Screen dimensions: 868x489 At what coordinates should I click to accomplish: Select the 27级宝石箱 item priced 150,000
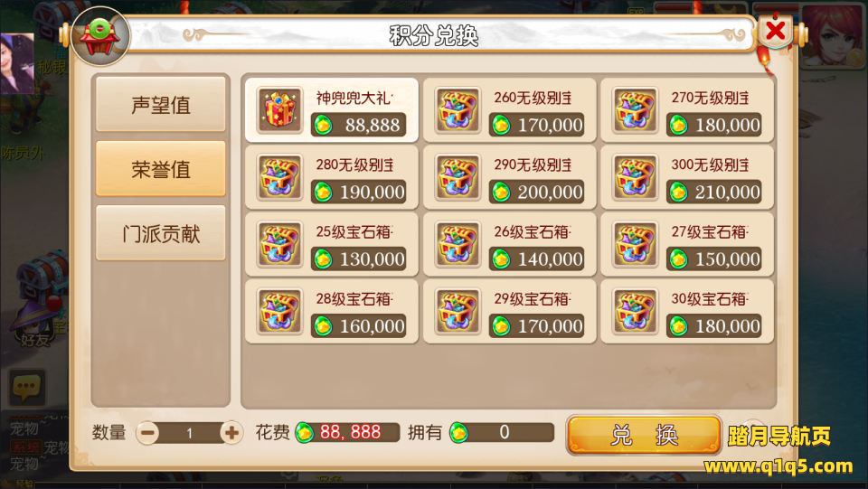(687, 244)
